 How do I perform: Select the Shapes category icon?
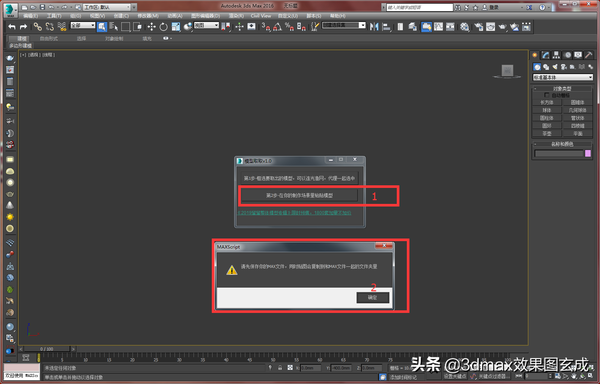[x=546, y=67]
